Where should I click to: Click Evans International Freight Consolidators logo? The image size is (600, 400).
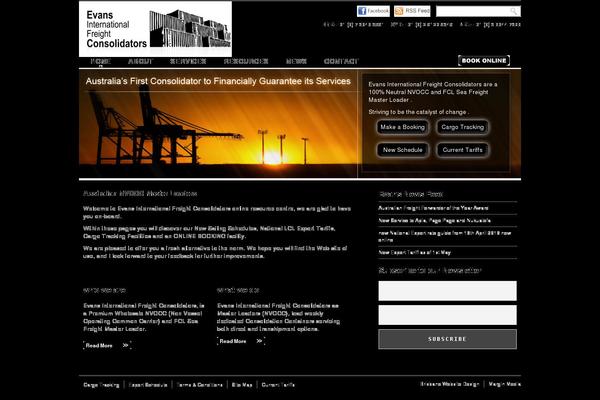(155, 29)
